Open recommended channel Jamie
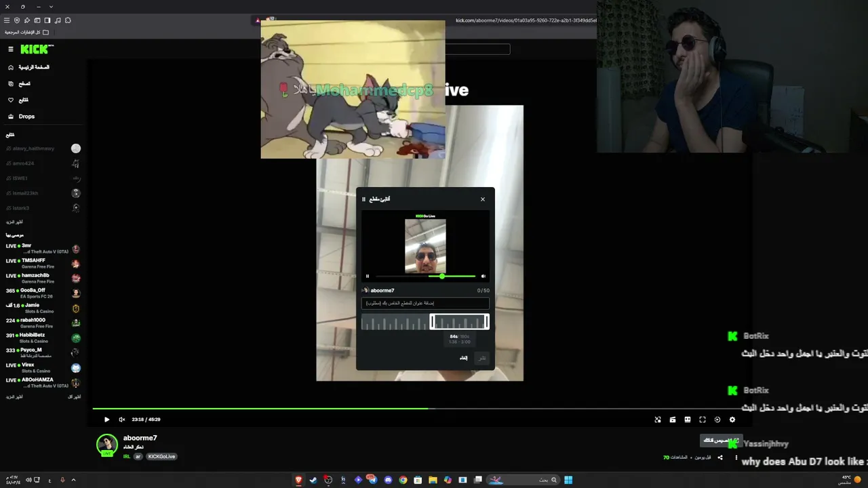This screenshot has height=488, width=868. [43, 308]
